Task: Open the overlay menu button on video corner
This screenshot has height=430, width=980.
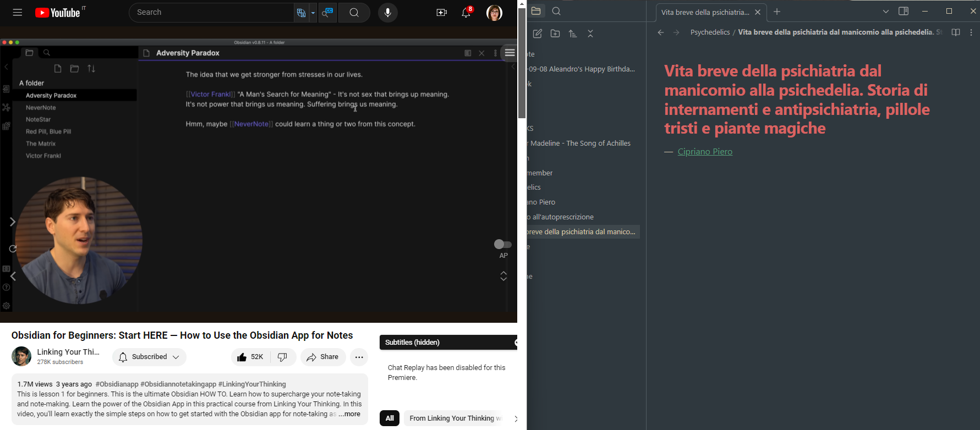Action: (510, 53)
